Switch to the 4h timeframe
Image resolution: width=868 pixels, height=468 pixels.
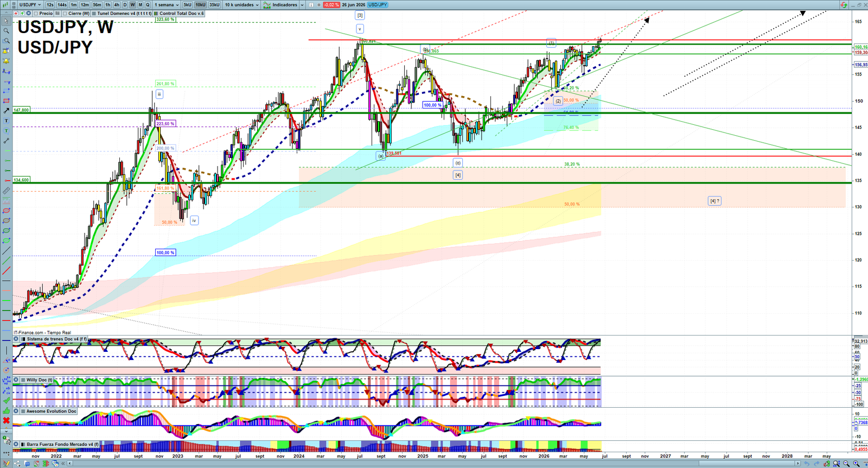[117, 5]
